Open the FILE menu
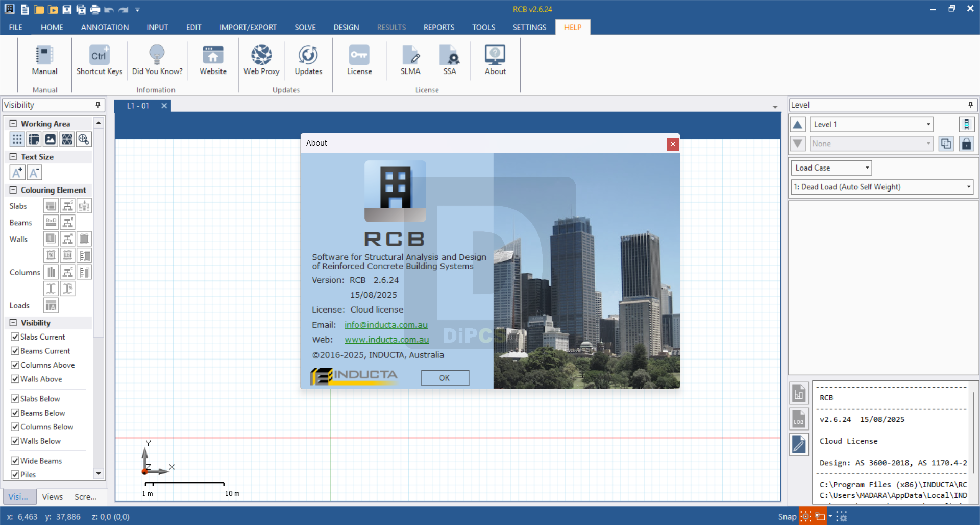This screenshot has width=980, height=526. point(15,27)
